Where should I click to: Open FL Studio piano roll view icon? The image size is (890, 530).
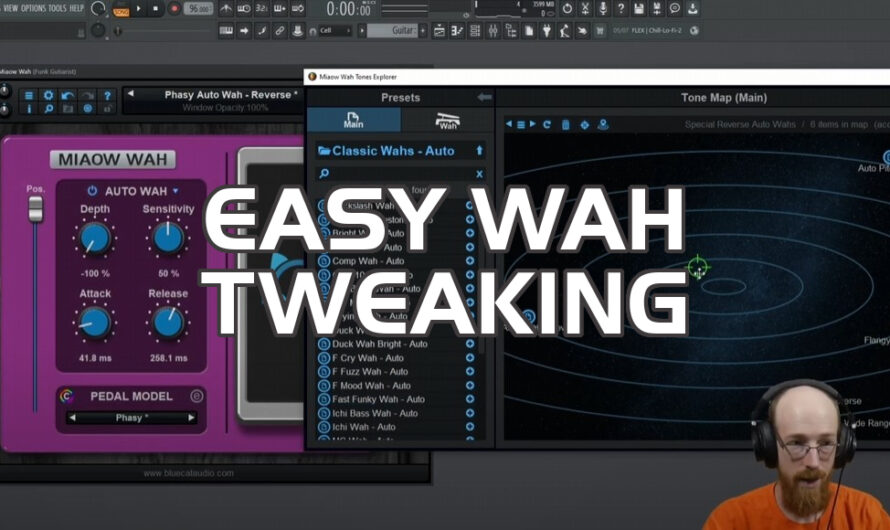pos(457,31)
